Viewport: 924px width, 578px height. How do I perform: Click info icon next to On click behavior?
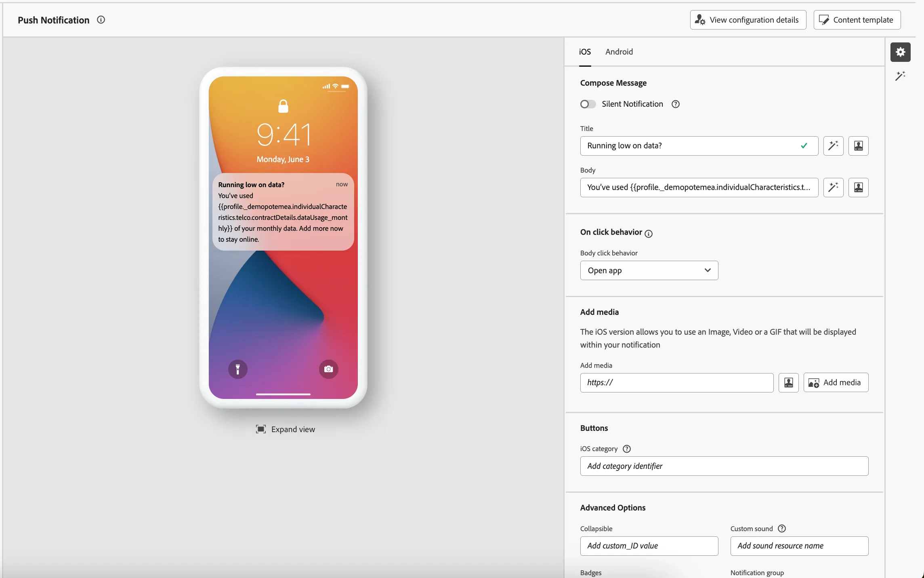[649, 234]
